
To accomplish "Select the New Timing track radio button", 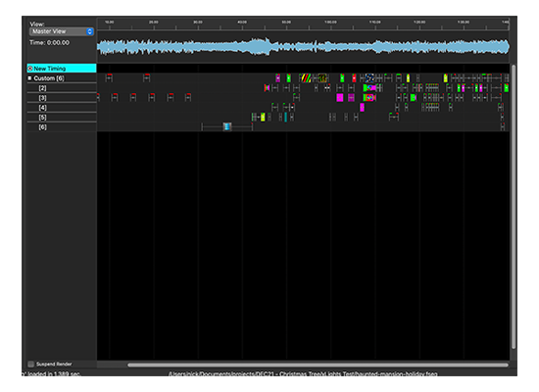I will [x=30, y=69].
